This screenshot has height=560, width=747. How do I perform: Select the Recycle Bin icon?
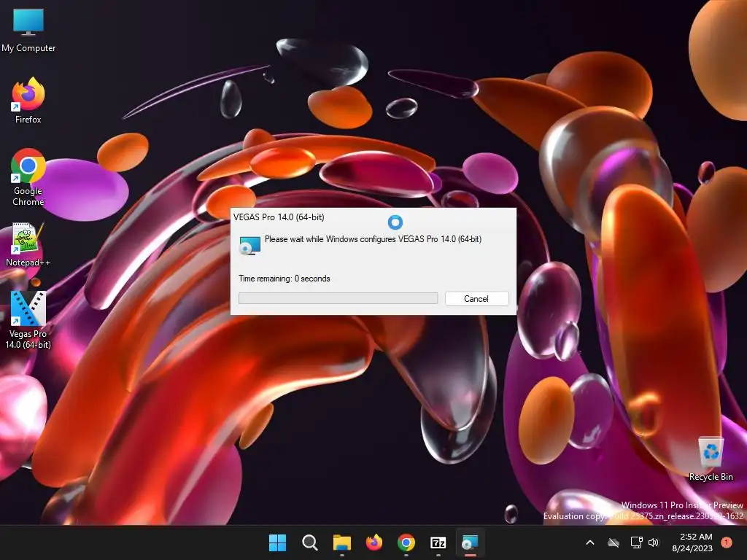click(x=711, y=459)
